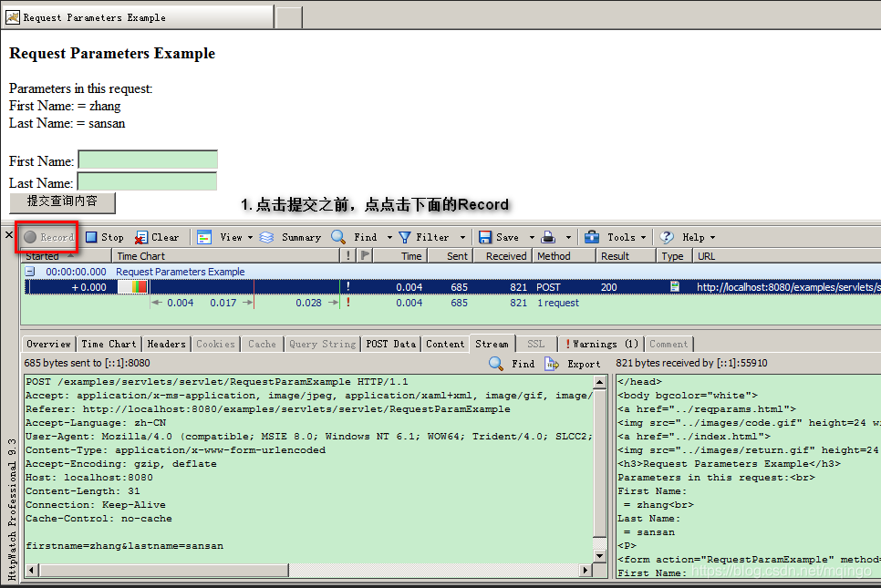Image resolution: width=881 pixels, height=588 pixels.
Task: Switch to the Headers tab
Action: (166, 344)
